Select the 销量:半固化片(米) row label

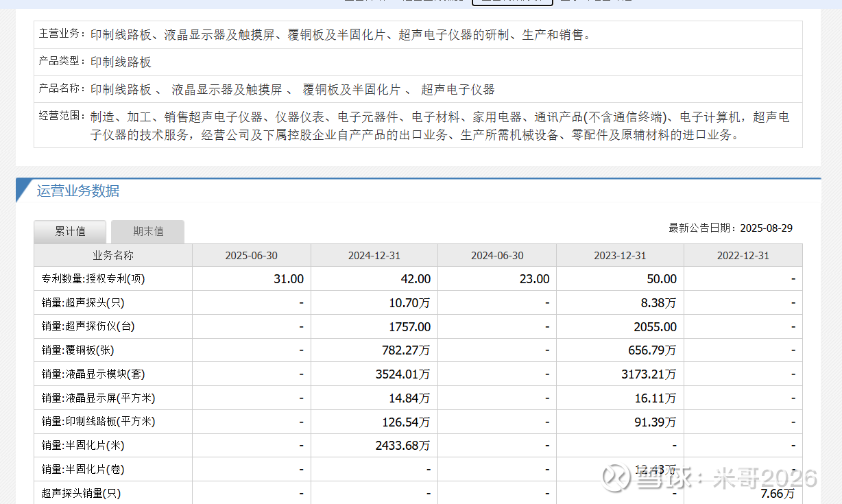[83, 446]
